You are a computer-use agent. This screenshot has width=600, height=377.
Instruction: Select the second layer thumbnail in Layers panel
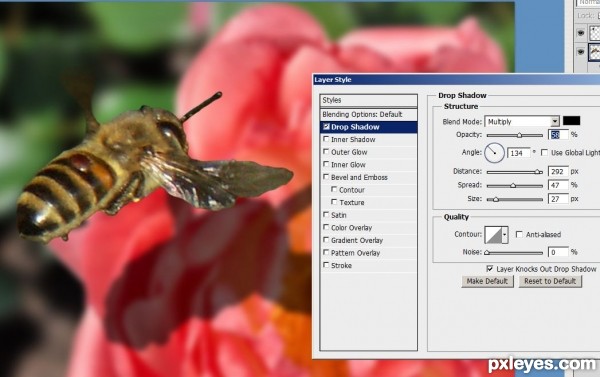click(595, 52)
